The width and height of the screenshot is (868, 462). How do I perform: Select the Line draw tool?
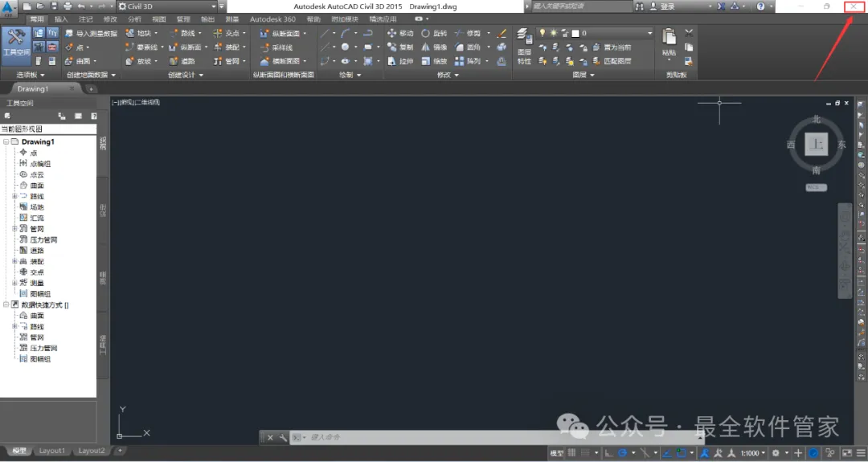coord(325,33)
